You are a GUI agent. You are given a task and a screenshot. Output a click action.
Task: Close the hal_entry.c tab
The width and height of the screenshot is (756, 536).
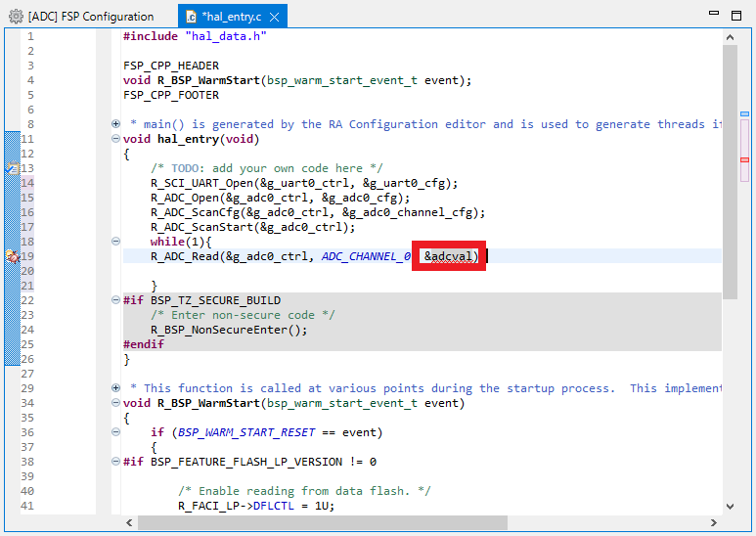(x=275, y=17)
